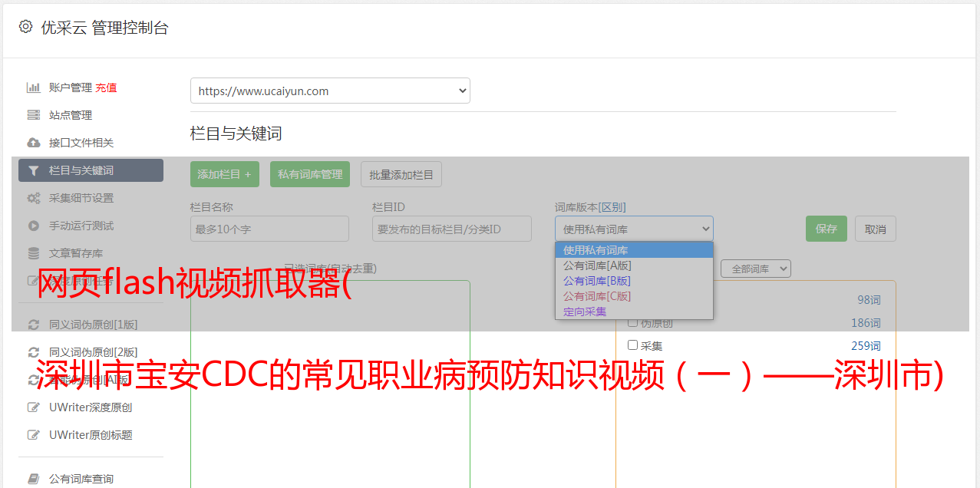Click the filter icon for 栏目与关键词
Viewport: 980px width, 488px height.
point(33,170)
